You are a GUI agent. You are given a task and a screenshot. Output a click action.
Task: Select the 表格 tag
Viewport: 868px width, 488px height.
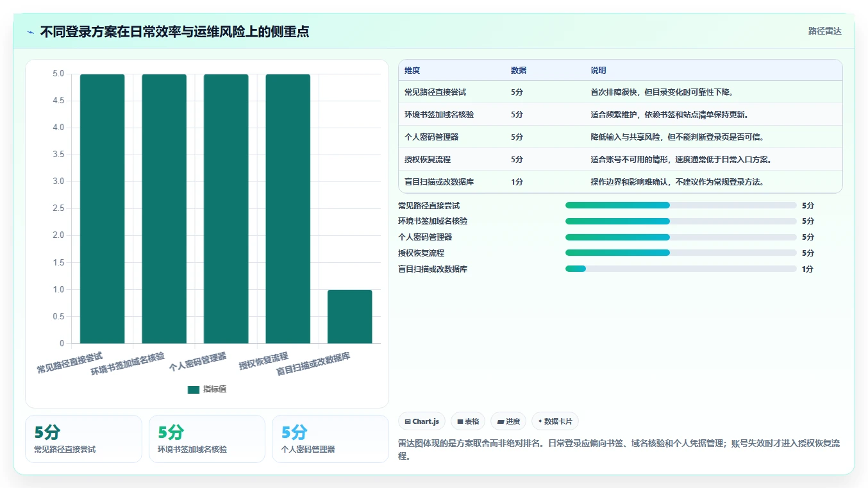click(x=468, y=421)
